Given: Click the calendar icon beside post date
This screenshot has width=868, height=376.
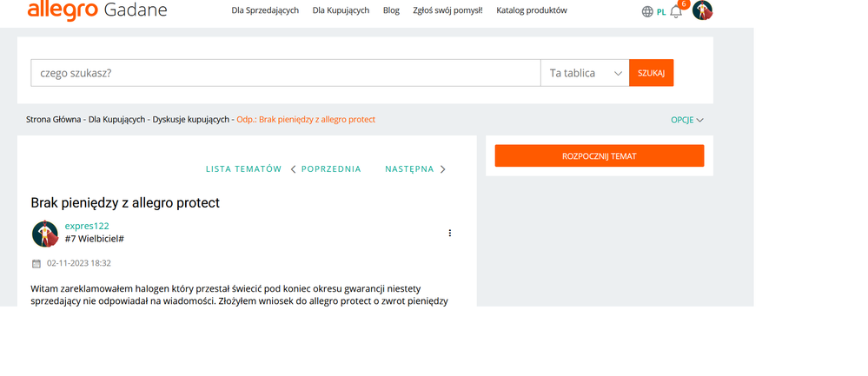Looking at the screenshot, I should pyautogui.click(x=36, y=263).
